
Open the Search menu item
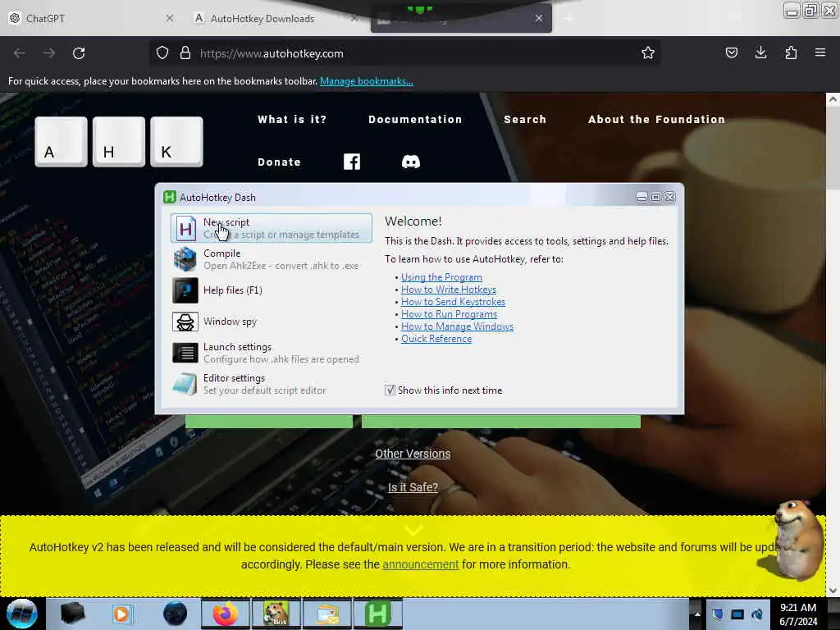[x=525, y=120]
